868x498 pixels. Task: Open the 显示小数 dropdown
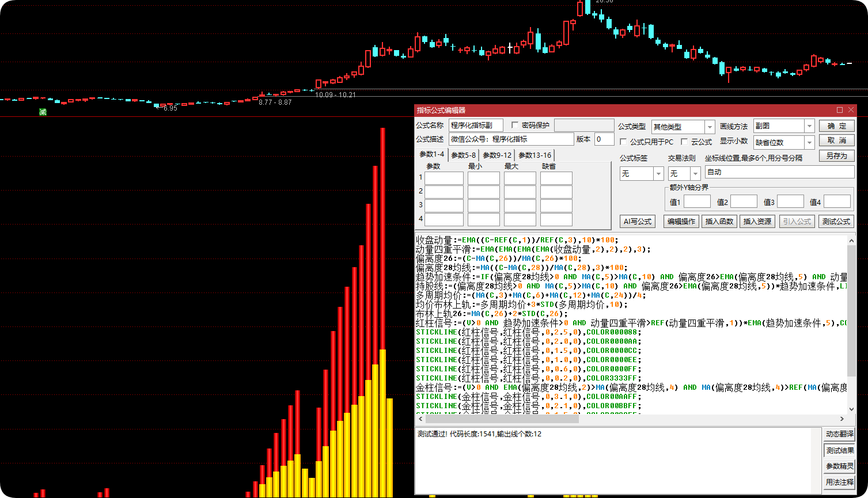click(809, 142)
